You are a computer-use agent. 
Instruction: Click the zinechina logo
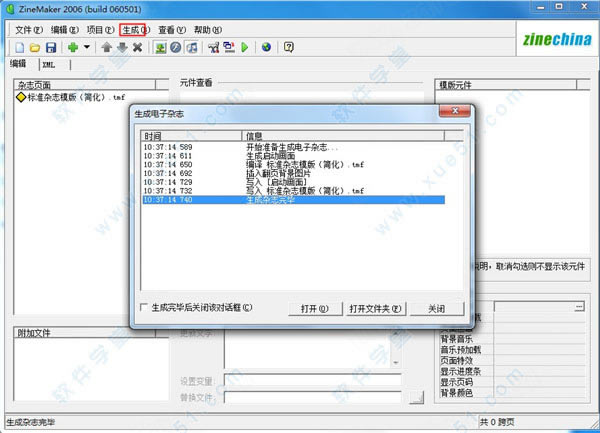tap(557, 39)
